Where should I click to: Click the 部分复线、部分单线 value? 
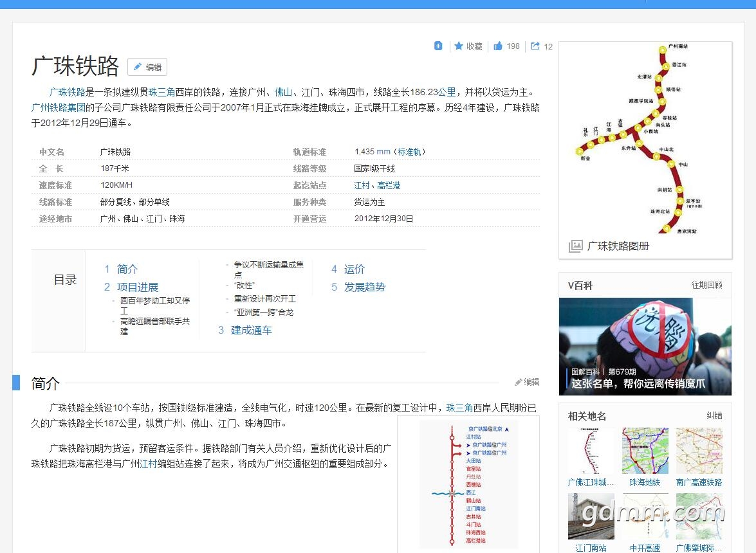[x=135, y=202]
